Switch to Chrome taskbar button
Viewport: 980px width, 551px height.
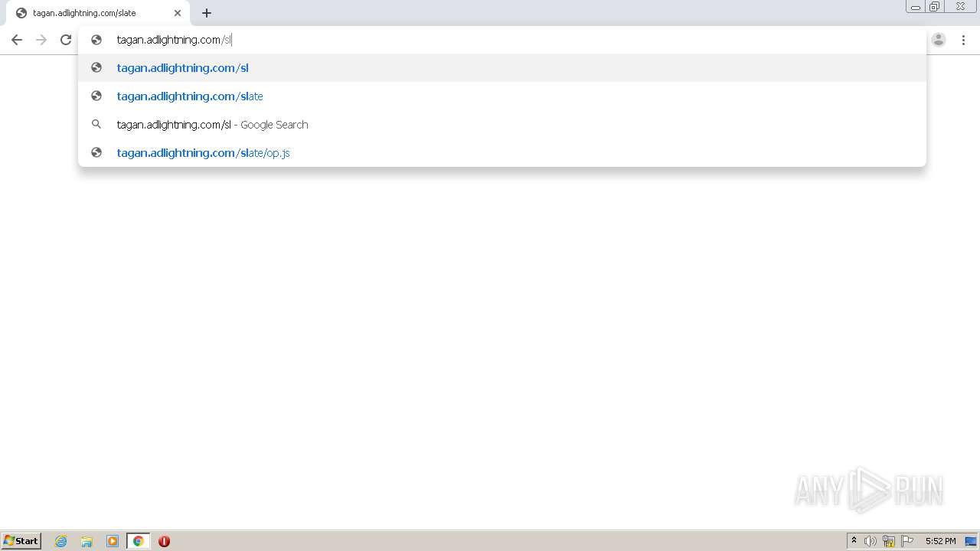(138, 541)
